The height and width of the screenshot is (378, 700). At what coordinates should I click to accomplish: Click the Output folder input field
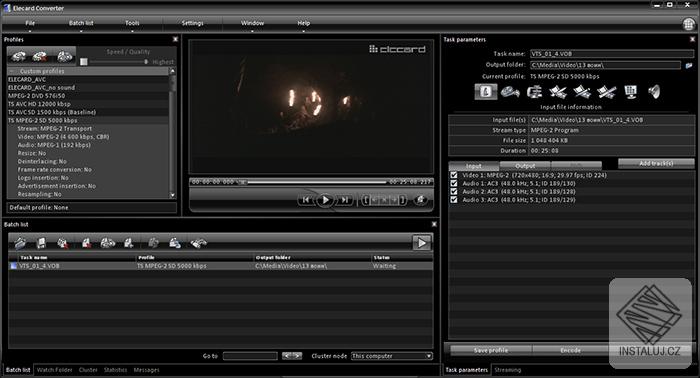click(605, 65)
